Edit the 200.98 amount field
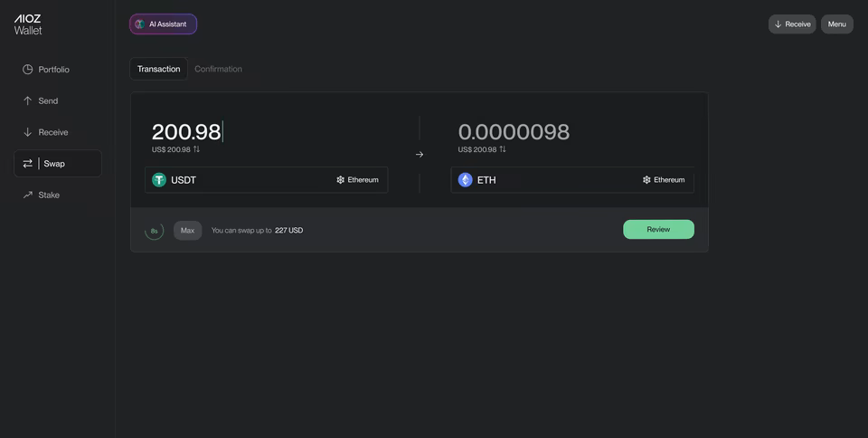This screenshot has height=438, width=868. pos(186,132)
